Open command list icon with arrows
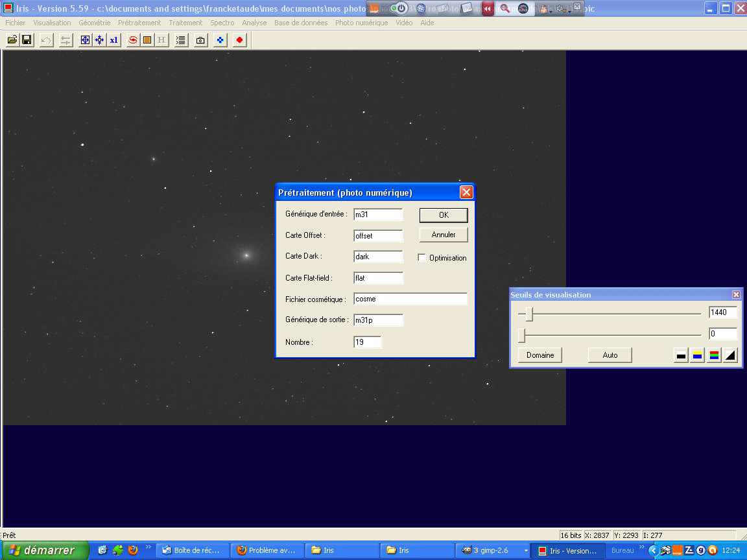Image resolution: width=747 pixels, height=560 pixels. (181, 40)
